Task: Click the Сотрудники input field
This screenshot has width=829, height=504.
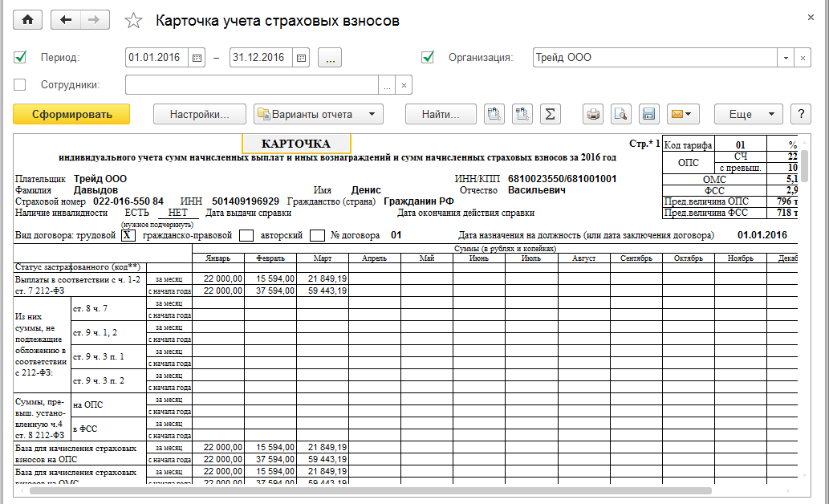Action: click(x=252, y=85)
